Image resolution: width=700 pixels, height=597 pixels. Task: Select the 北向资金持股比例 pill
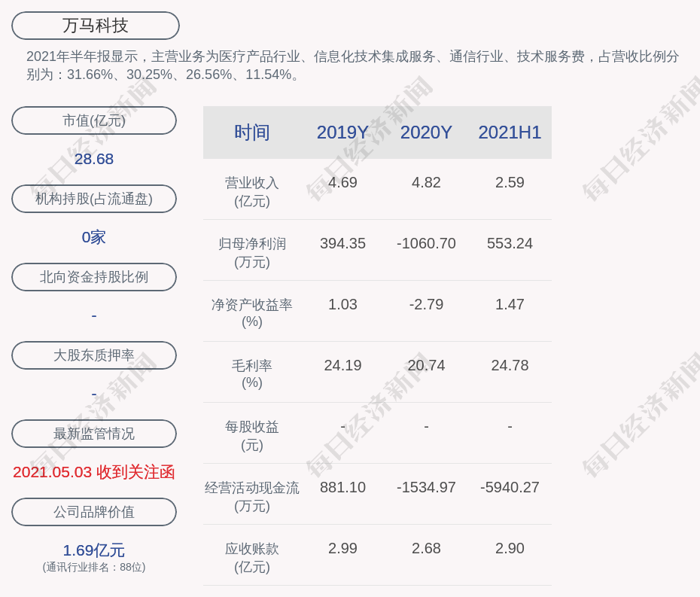[x=94, y=277]
